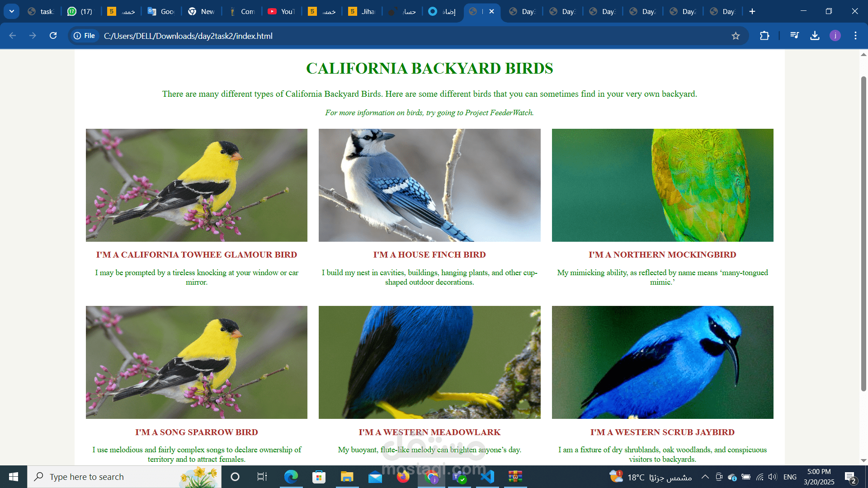Switch to the WhatsApp (17) tab

(80, 11)
